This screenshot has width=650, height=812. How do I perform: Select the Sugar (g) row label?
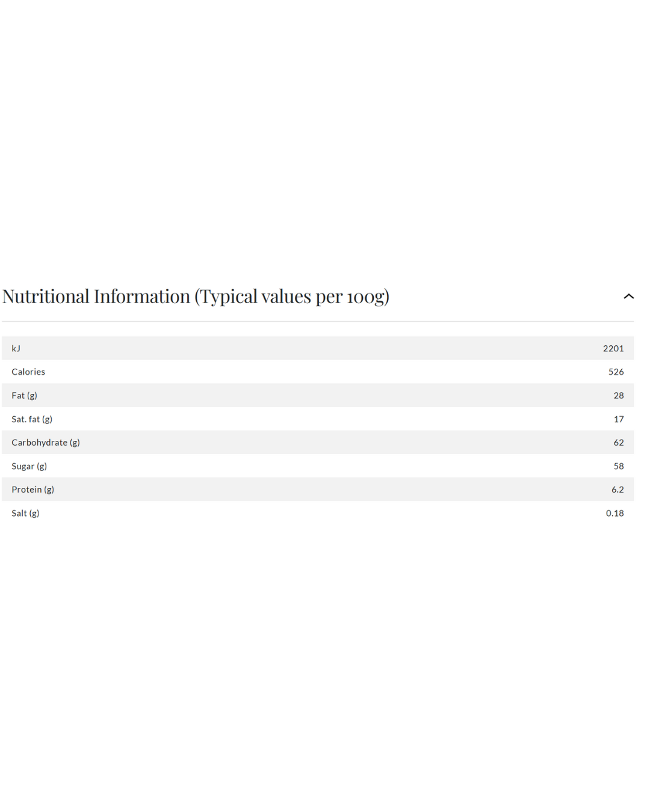pos(29,466)
